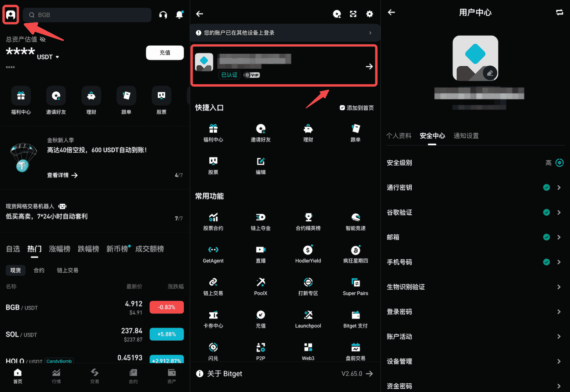Switch to 成交额榜 tab
570x392 pixels.
tap(150, 249)
